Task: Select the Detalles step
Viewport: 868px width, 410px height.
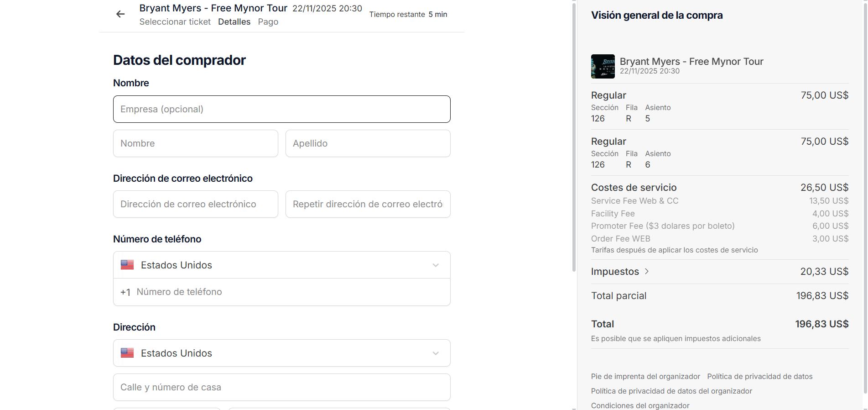Action: [x=234, y=22]
